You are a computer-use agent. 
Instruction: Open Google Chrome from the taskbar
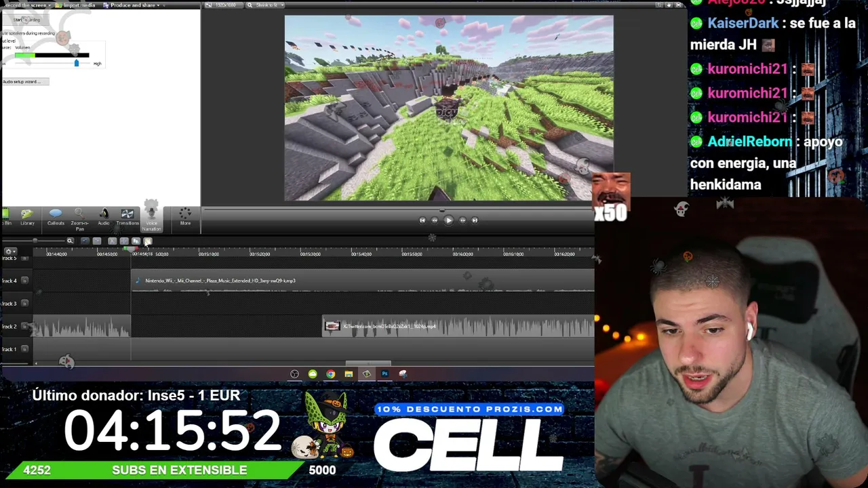tap(330, 374)
